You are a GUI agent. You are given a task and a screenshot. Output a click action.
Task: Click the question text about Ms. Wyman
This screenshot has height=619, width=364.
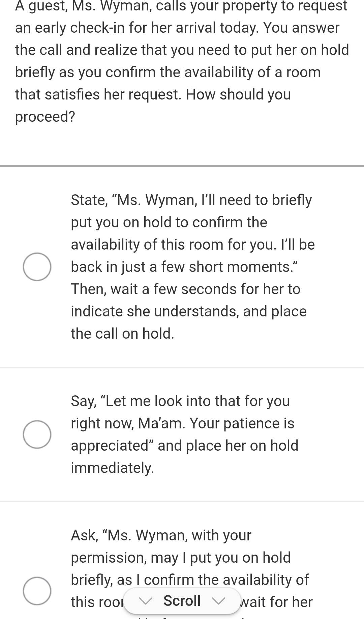182,61
